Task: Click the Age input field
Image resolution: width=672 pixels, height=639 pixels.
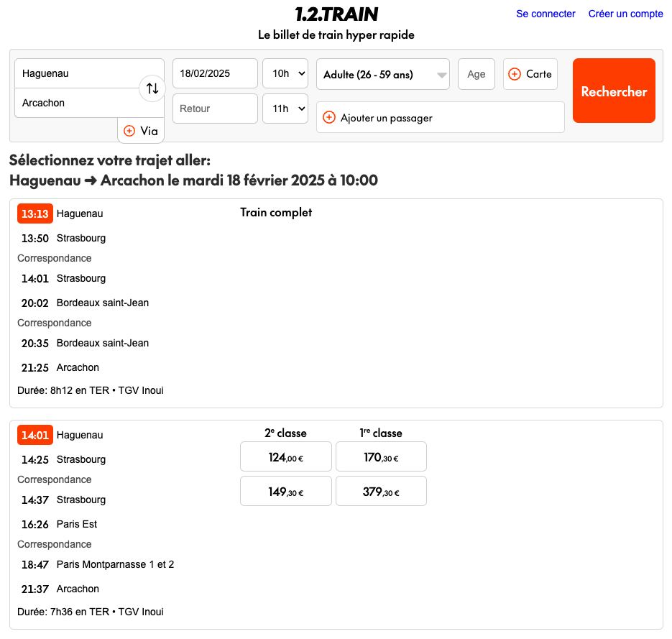Action: click(x=476, y=74)
